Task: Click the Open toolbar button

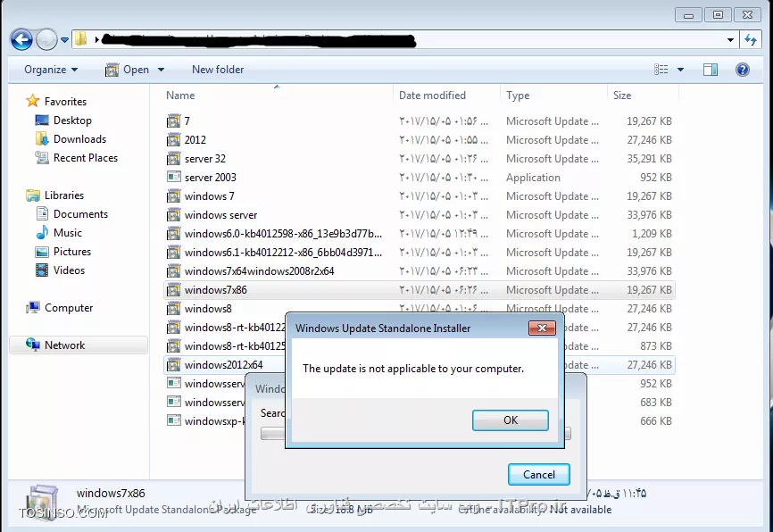Action: click(127, 70)
